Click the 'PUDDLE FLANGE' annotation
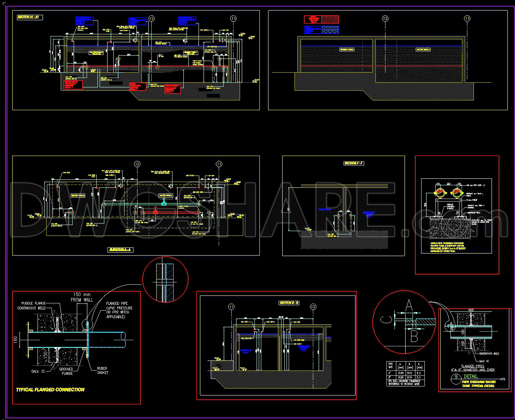 [33, 303]
